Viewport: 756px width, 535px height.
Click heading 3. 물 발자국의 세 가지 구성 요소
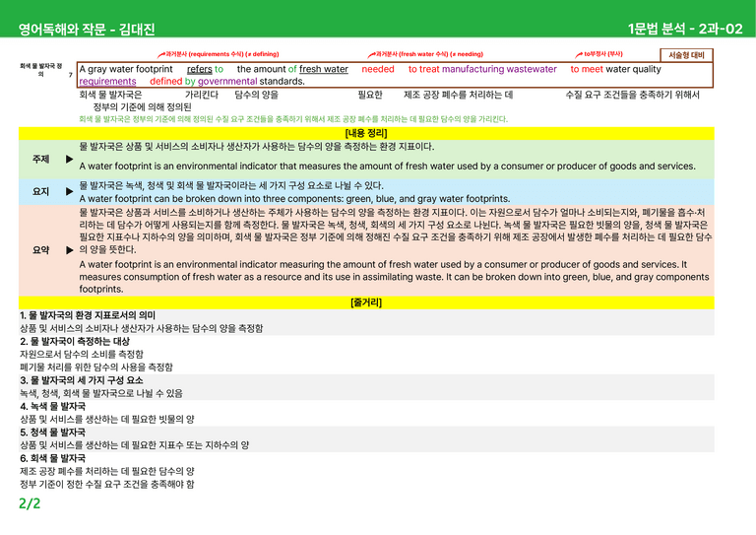point(81,380)
